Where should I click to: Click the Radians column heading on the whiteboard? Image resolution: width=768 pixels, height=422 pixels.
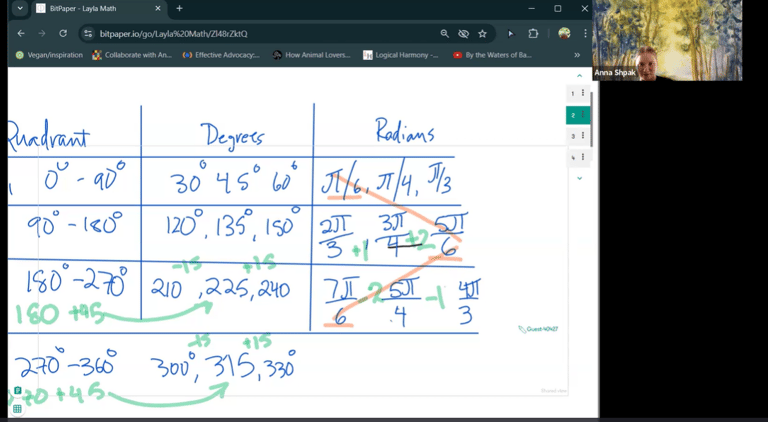[405, 130]
